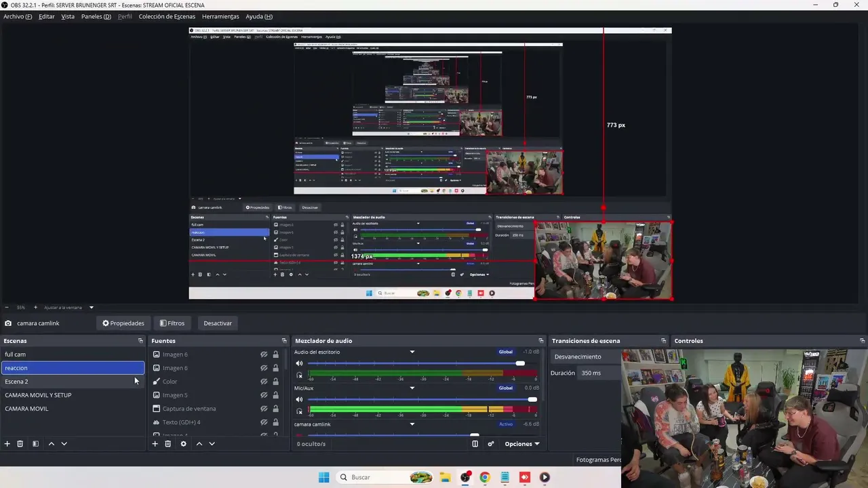Viewport: 868px width, 488px height.
Task: Switch audio mixer to vertical layout icon
Action: tap(475, 444)
